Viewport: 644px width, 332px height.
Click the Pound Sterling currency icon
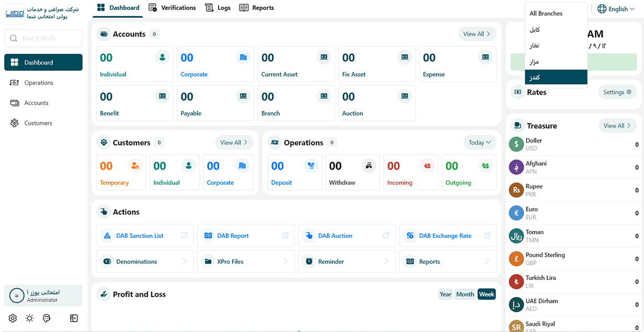pyautogui.click(x=516, y=259)
